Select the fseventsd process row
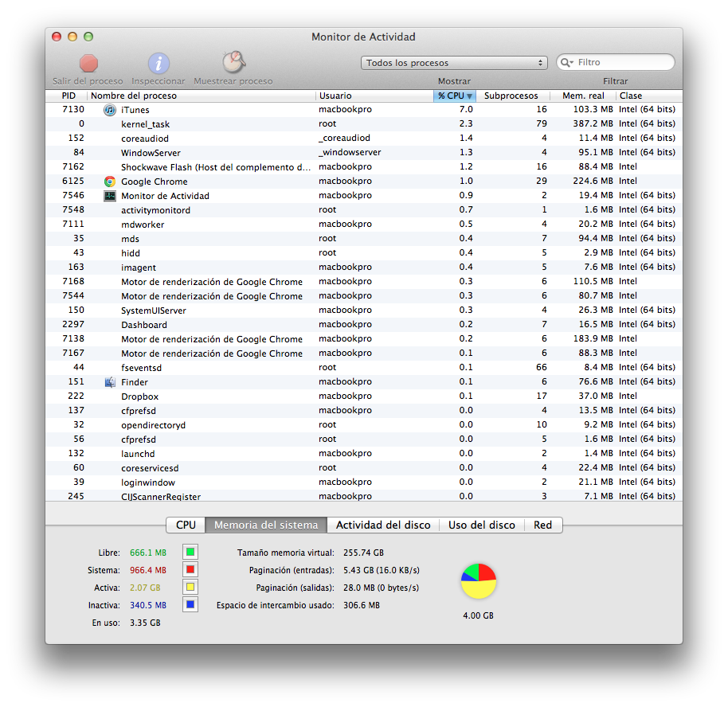The width and height of the screenshot is (728, 707). point(364,368)
